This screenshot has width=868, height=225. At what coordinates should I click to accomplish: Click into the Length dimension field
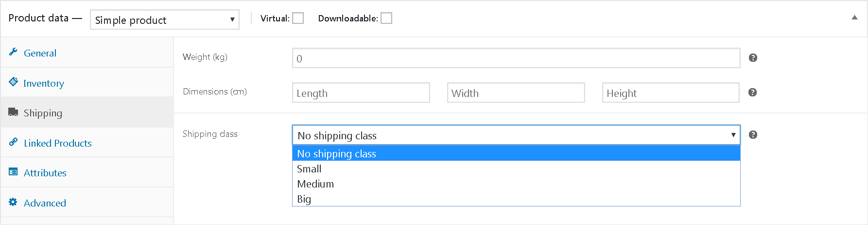[x=361, y=93]
